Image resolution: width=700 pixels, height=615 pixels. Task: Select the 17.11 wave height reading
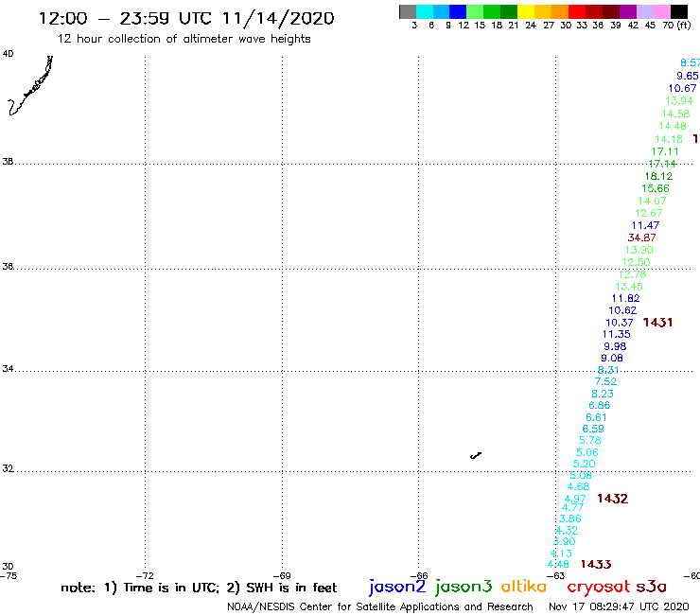665,151
